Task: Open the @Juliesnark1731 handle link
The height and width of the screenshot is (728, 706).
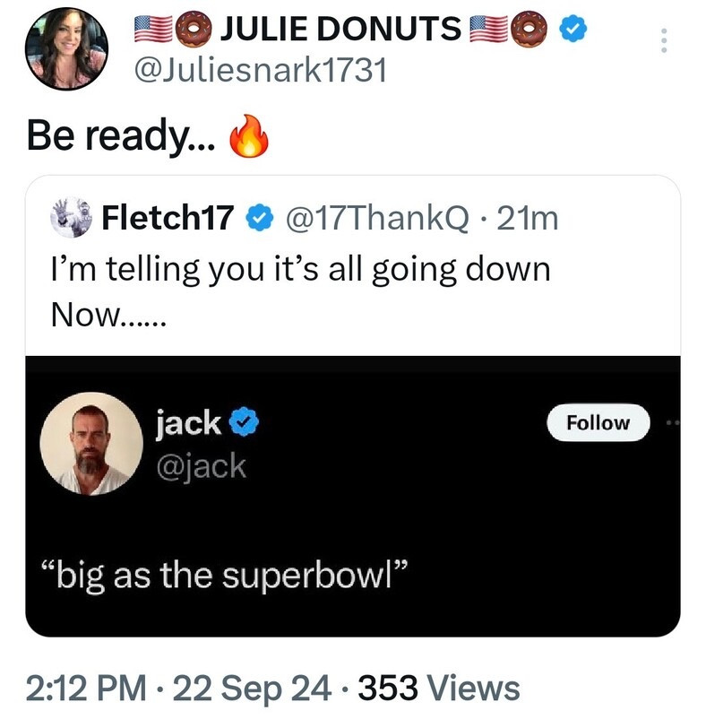Action: (x=259, y=70)
